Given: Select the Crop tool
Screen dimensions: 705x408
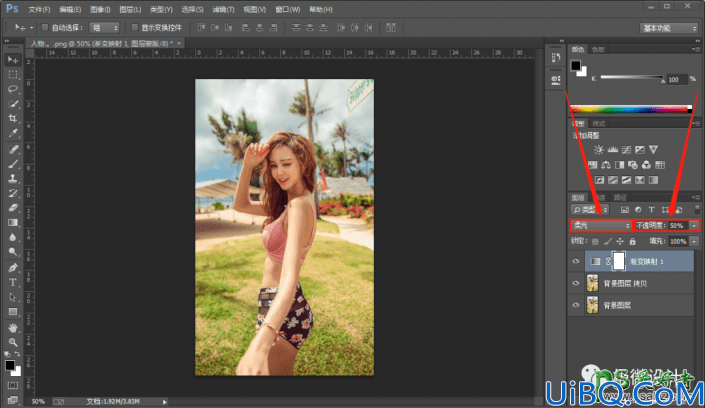Looking at the screenshot, I should pyautogui.click(x=13, y=118).
